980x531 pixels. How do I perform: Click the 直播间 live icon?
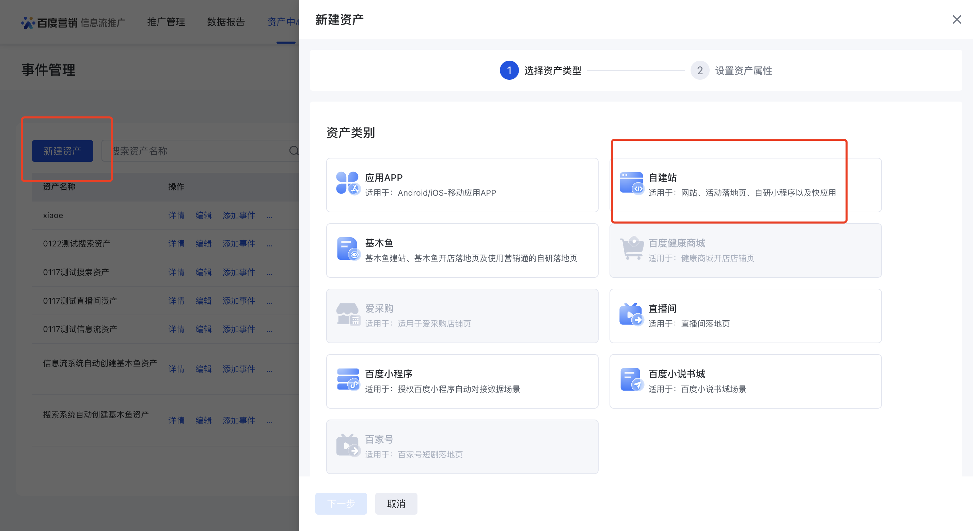(631, 314)
